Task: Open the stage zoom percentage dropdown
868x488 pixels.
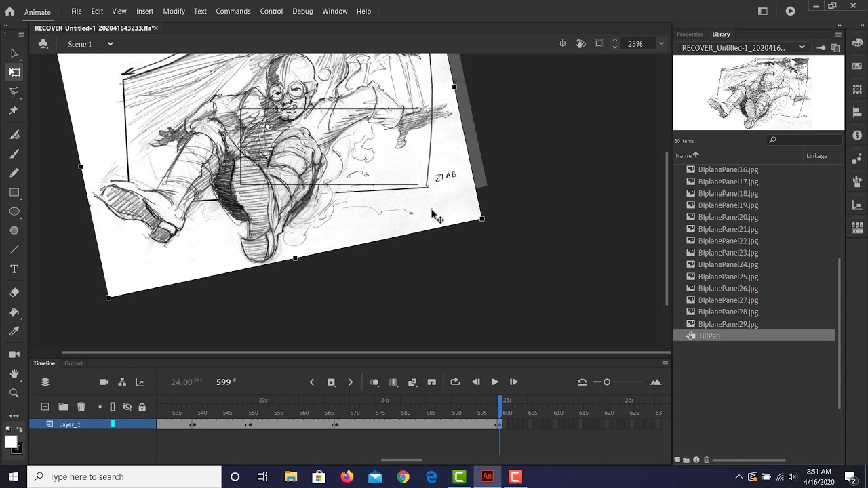Action: point(661,43)
